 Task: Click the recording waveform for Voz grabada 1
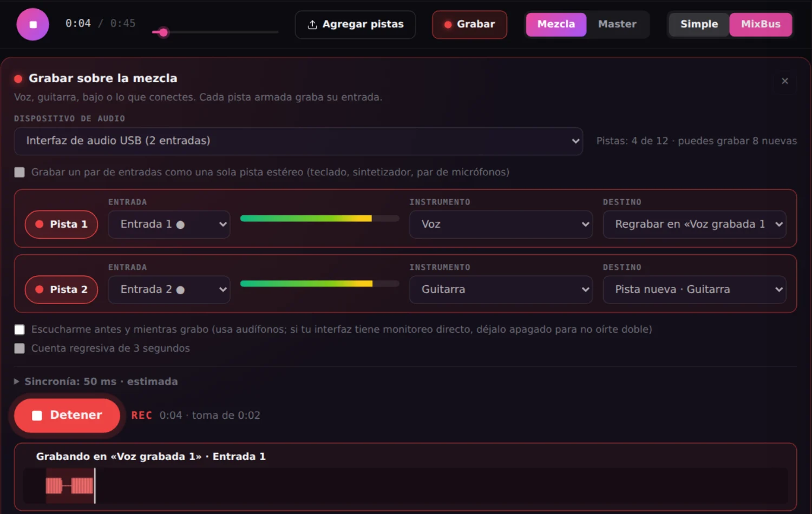[405, 486]
